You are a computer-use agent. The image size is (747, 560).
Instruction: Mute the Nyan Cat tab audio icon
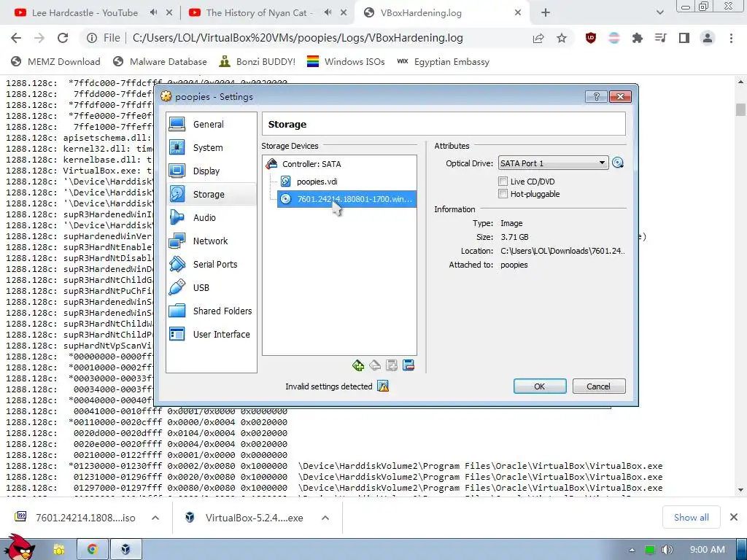(x=328, y=13)
